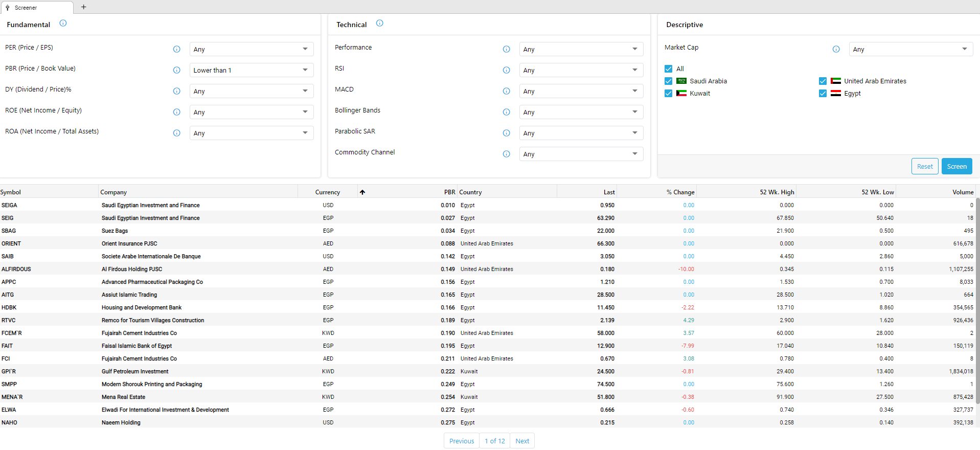Image resolution: width=980 pixels, height=450 pixels.
Task: Open info icon for ROA (Net Income / Total Assets)
Action: coord(176,133)
